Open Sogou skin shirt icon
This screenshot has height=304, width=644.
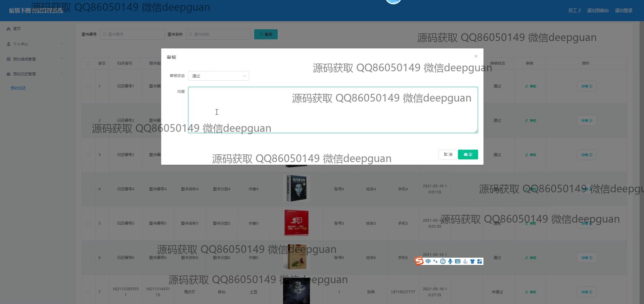(x=472, y=261)
